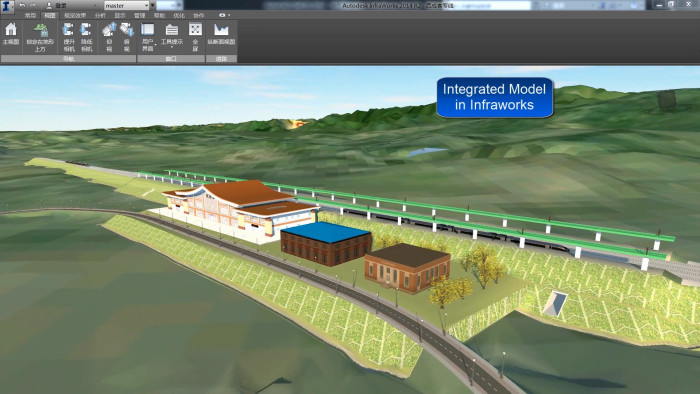Expand the user interface dropdown arrow

(x=155, y=44)
